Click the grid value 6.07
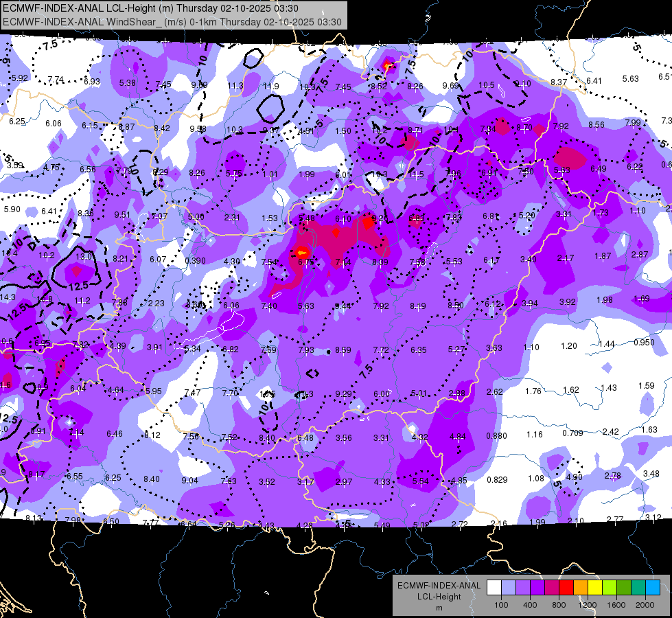 [158, 259]
